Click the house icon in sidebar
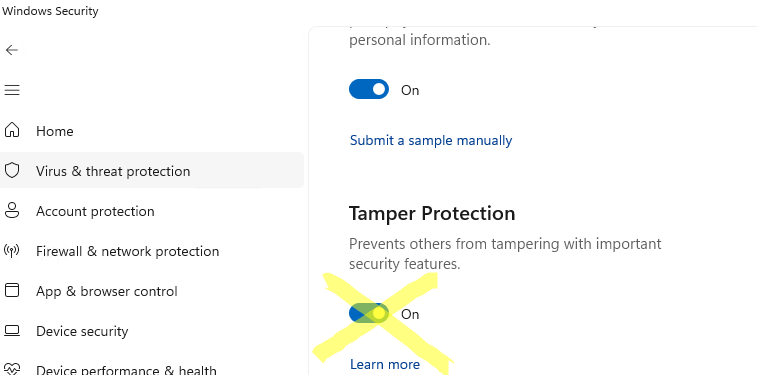757x375 pixels. (12, 130)
